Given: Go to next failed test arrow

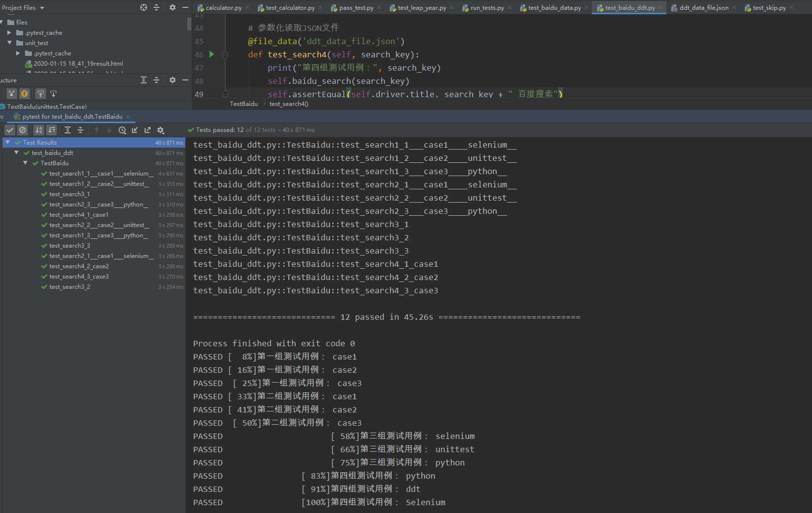Looking at the screenshot, I should [x=109, y=130].
